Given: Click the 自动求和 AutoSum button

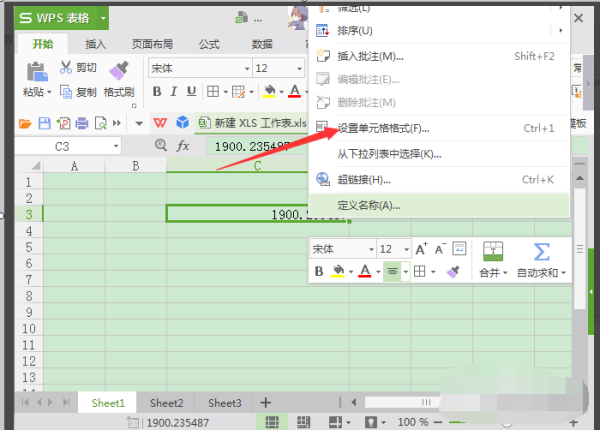Looking at the screenshot, I should coord(541,260).
